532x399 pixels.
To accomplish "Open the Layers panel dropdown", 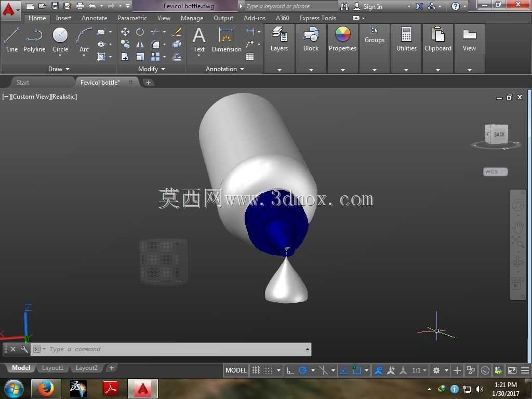I will tap(279, 70).
